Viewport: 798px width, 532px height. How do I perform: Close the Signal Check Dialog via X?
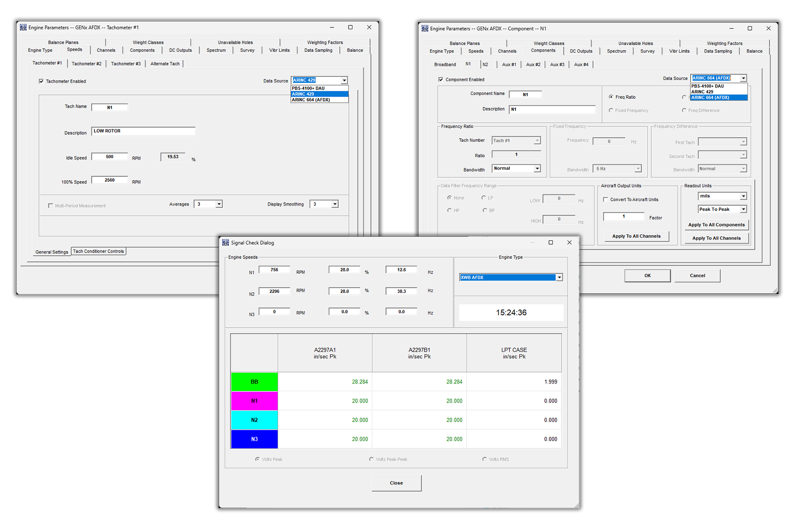click(x=569, y=243)
